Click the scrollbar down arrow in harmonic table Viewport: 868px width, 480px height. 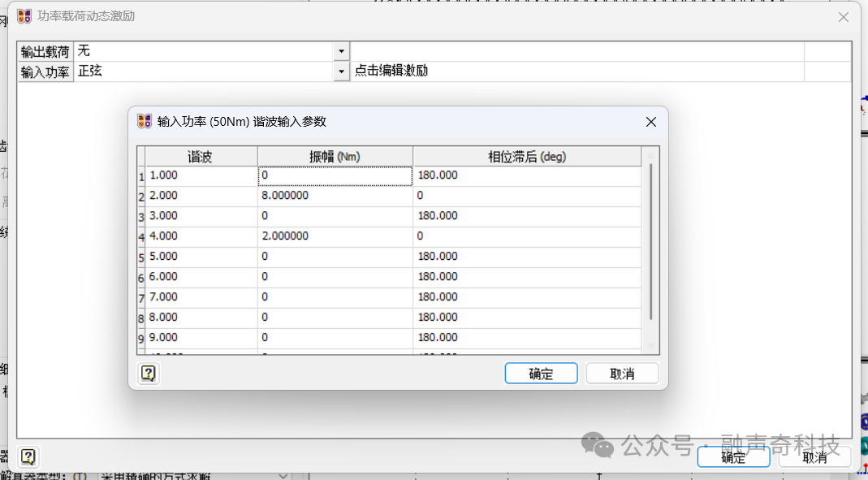pyautogui.click(x=651, y=347)
